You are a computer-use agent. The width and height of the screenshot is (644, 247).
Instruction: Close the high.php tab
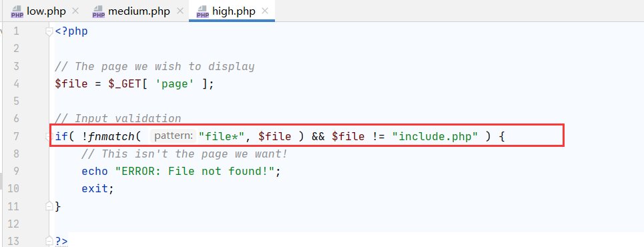pos(264,11)
